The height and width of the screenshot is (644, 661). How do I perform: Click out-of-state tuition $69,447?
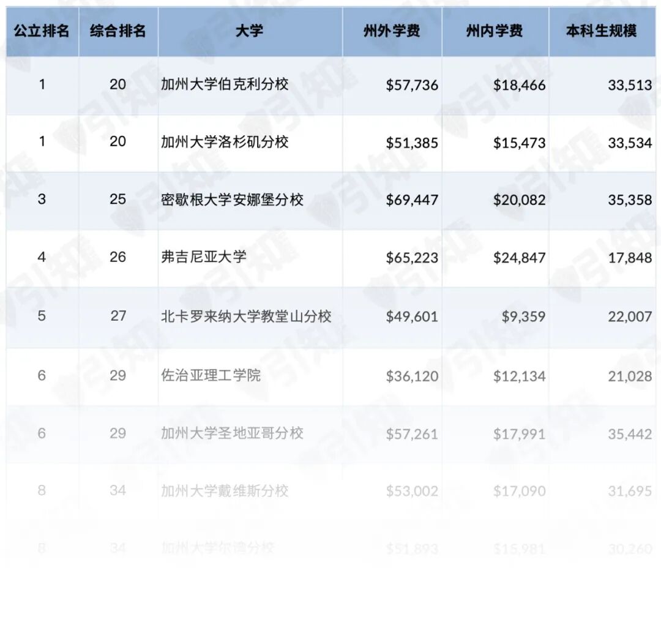pos(412,200)
